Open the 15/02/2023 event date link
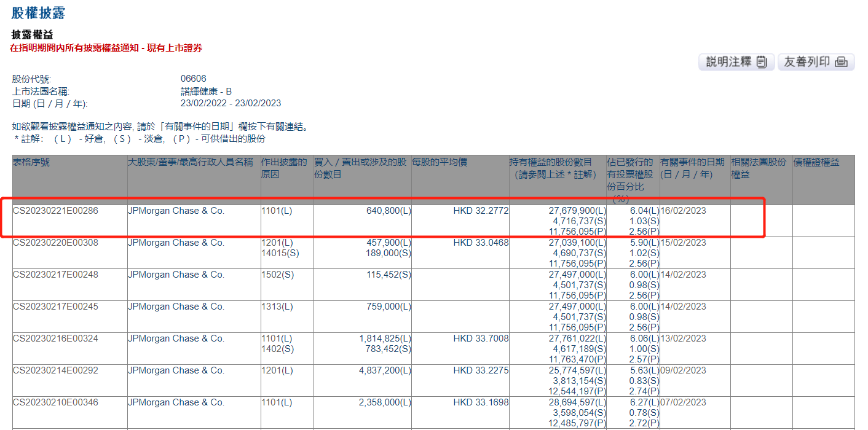This screenshot has width=868, height=430. pyautogui.click(x=683, y=243)
